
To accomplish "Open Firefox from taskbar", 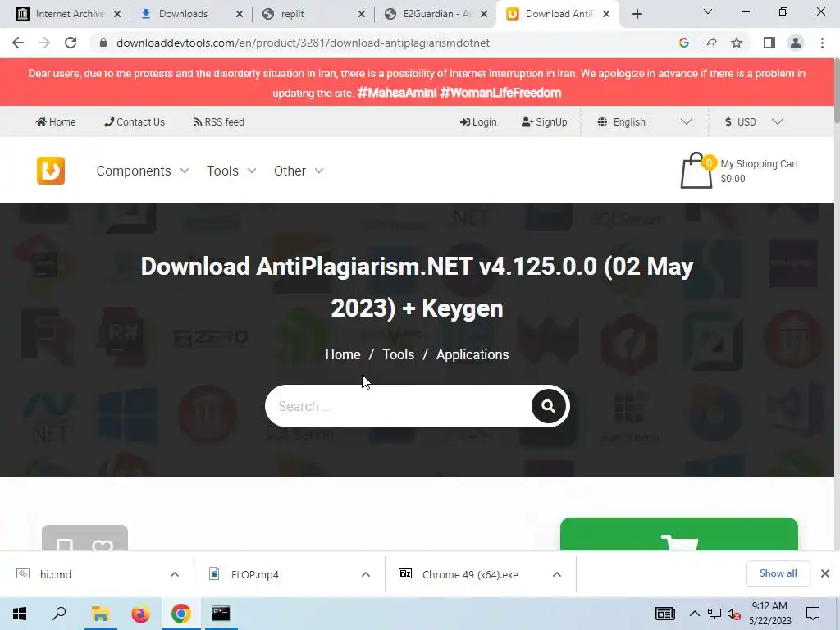I will point(141,614).
